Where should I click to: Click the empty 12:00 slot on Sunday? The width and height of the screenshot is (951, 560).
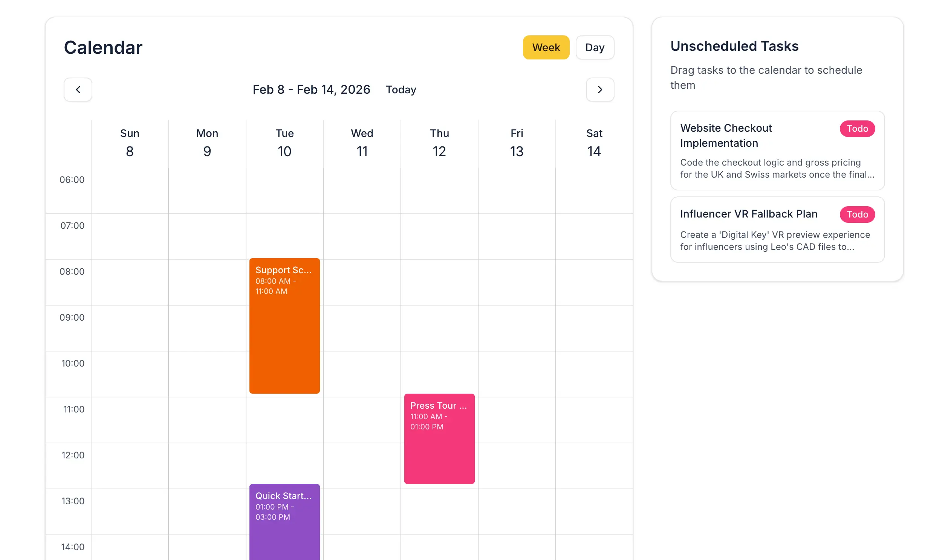click(130, 465)
